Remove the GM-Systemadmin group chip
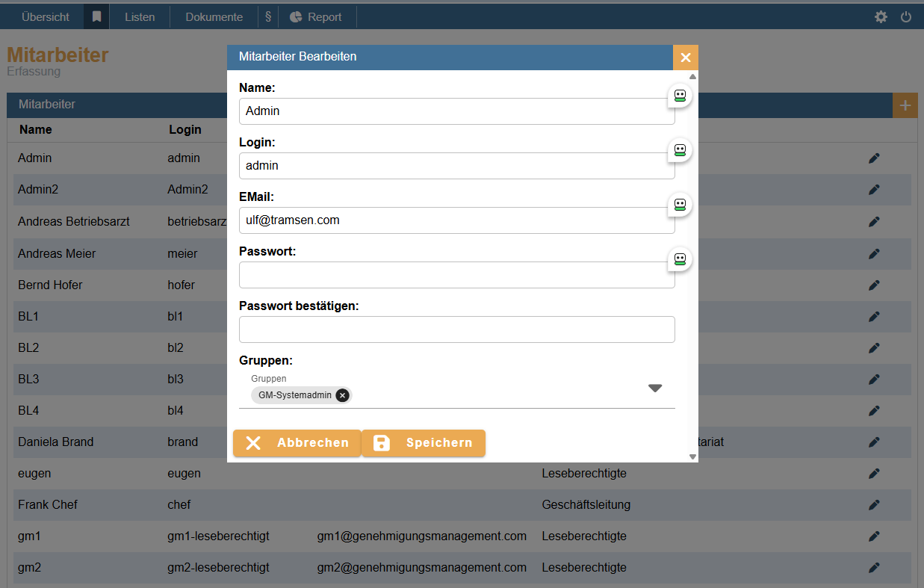The width and height of the screenshot is (924, 588). (342, 395)
